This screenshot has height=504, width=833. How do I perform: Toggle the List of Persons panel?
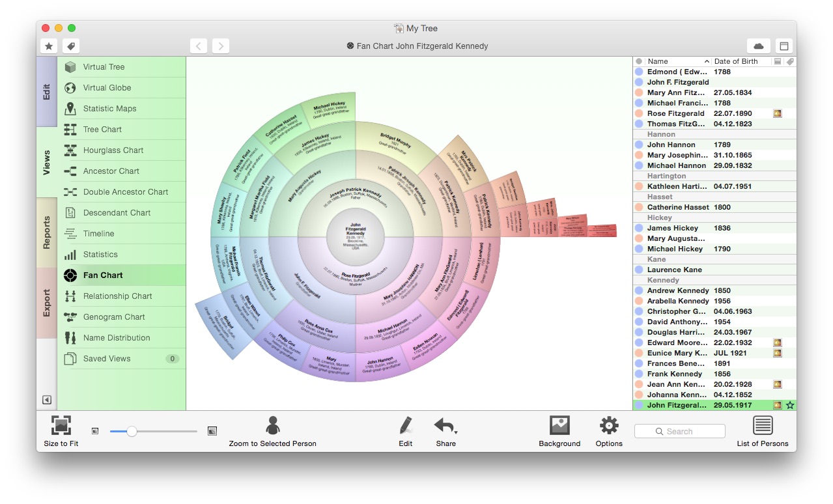(763, 426)
